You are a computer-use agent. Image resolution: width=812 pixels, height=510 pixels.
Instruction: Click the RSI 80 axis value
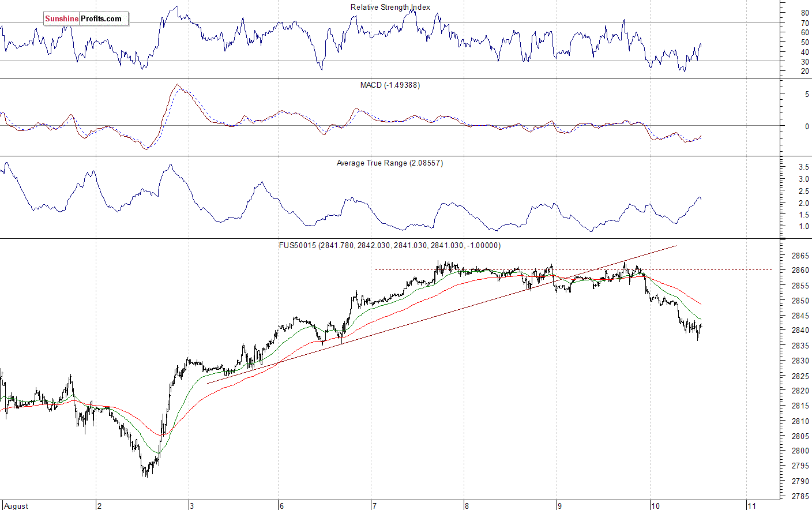[805, 13]
